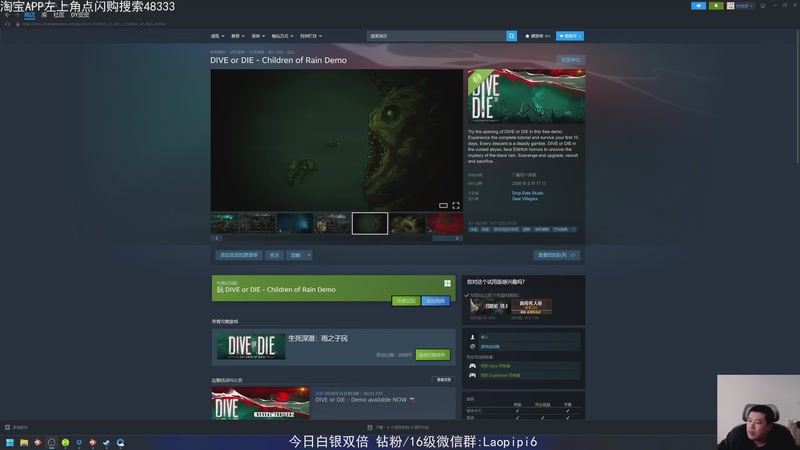The width and height of the screenshot is (800, 450).
Task: Click the Follow button below media
Action: (274, 255)
